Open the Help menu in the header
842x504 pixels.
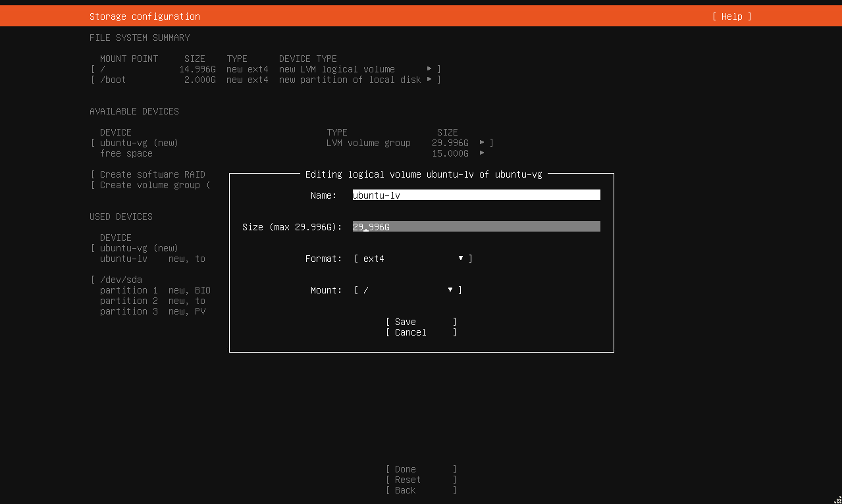(x=731, y=16)
